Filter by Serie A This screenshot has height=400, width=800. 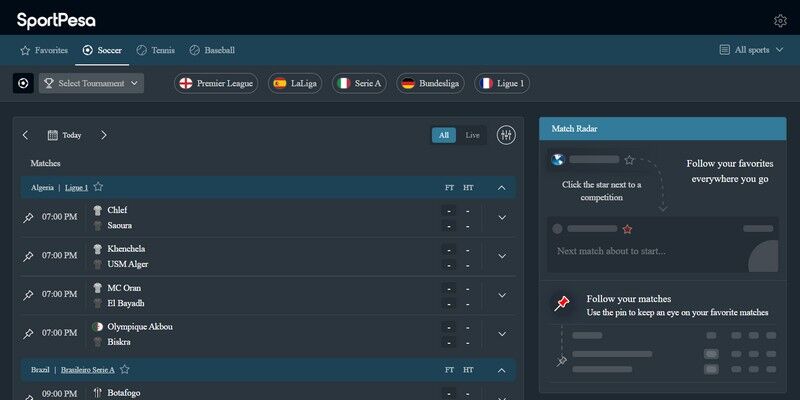click(x=359, y=83)
